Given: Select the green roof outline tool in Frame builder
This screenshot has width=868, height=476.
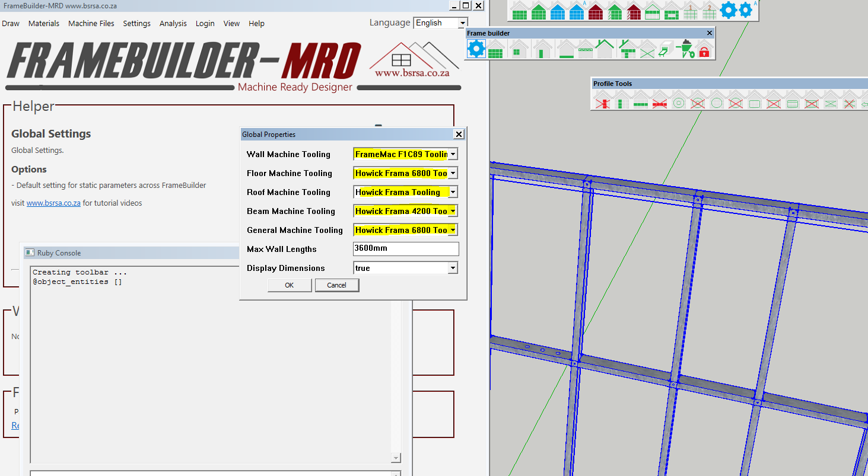Looking at the screenshot, I should tap(605, 49).
